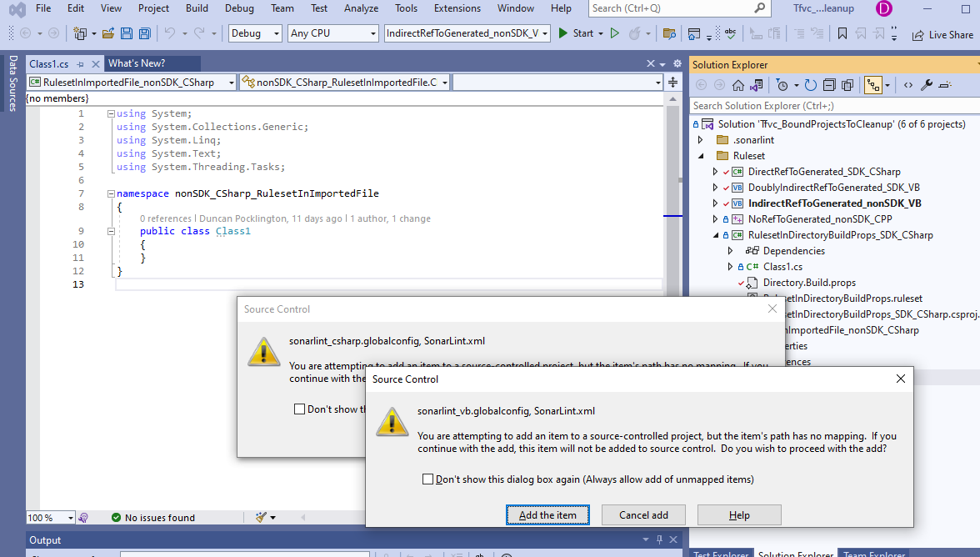Refresh the Solution Explorer tree
The height and width of the screenshot is (557, 980).
(x=810, y=84)
